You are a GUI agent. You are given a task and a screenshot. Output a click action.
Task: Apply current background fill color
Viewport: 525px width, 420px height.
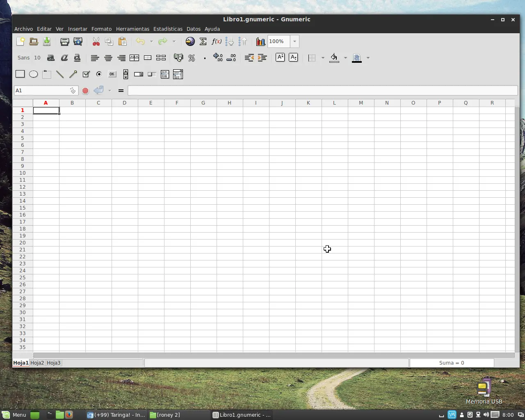[x=334, y=58]
